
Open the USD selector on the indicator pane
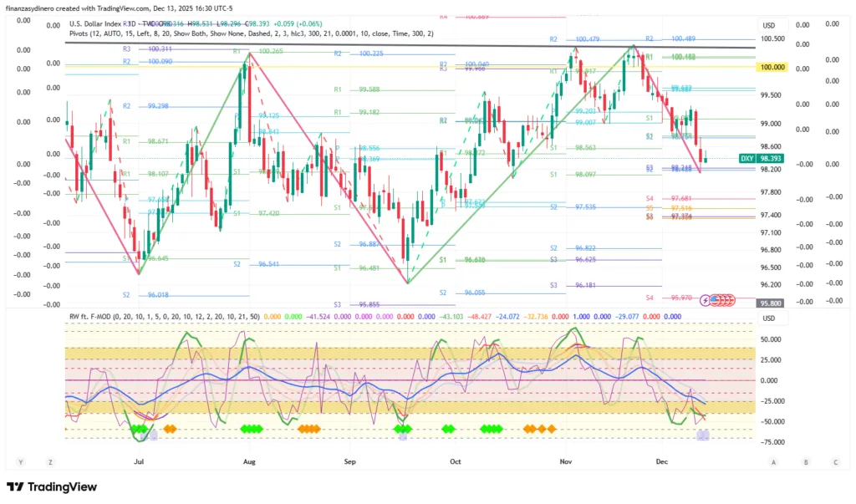768,318
